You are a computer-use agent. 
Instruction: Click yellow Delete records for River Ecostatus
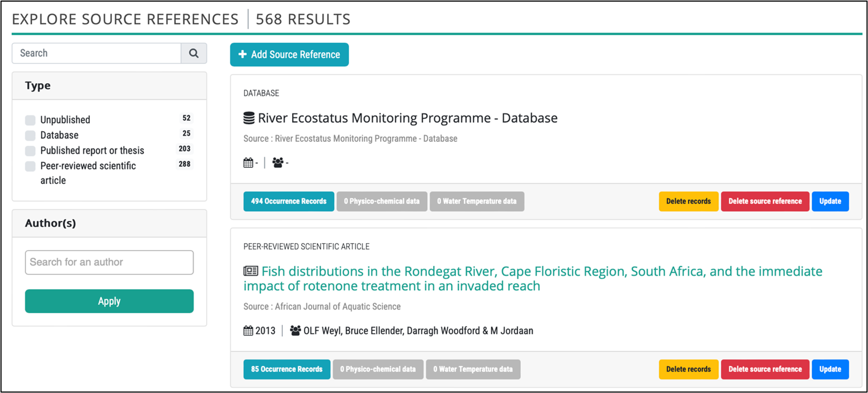pos(688,201)
